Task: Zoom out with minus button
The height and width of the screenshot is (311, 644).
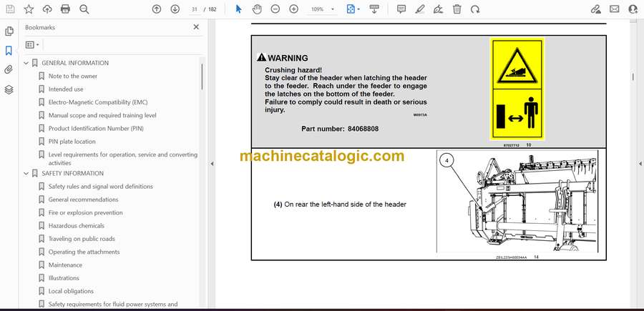Action: (275, 9)
